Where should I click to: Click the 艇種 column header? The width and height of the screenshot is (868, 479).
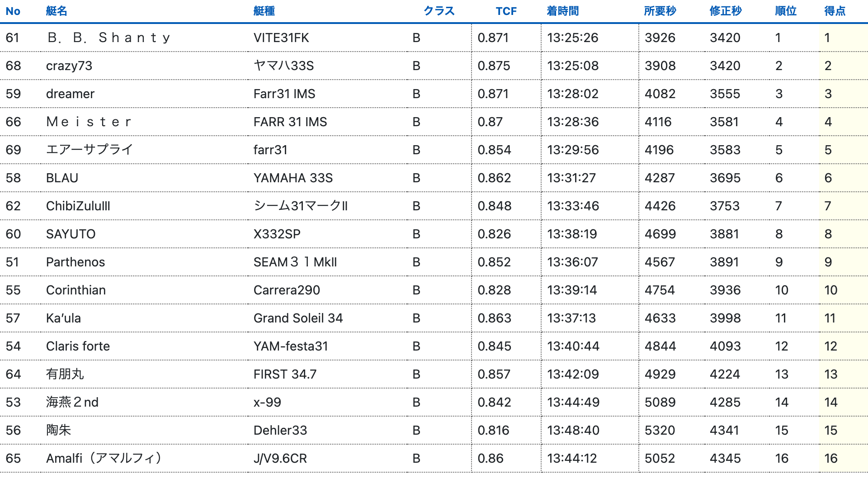[x=264, y=11]
